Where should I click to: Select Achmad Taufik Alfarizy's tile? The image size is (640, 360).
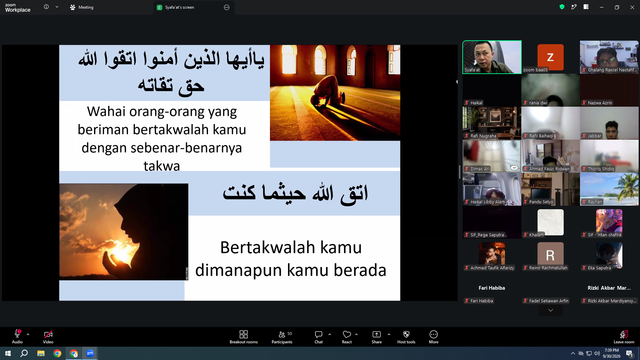click(492, 255)
